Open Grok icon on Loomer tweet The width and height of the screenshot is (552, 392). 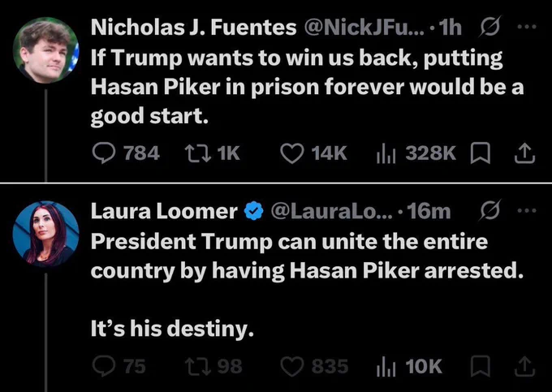(489, 210)
